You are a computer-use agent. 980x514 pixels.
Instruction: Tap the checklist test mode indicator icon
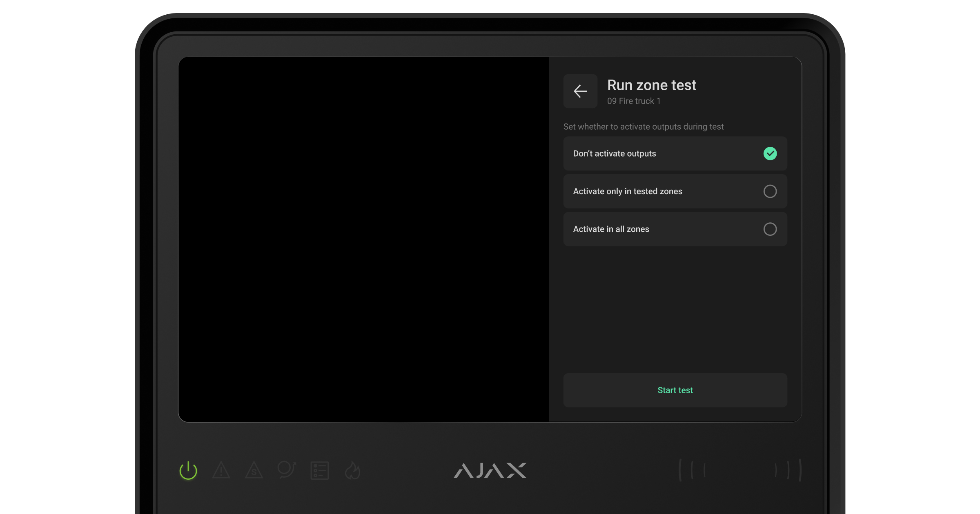tap(319, 470)
